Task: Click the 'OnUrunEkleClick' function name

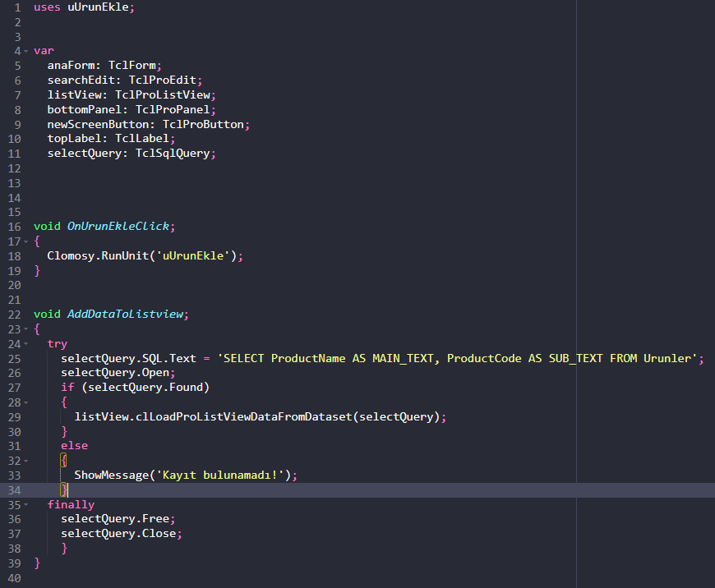Action: click(118, 226)
